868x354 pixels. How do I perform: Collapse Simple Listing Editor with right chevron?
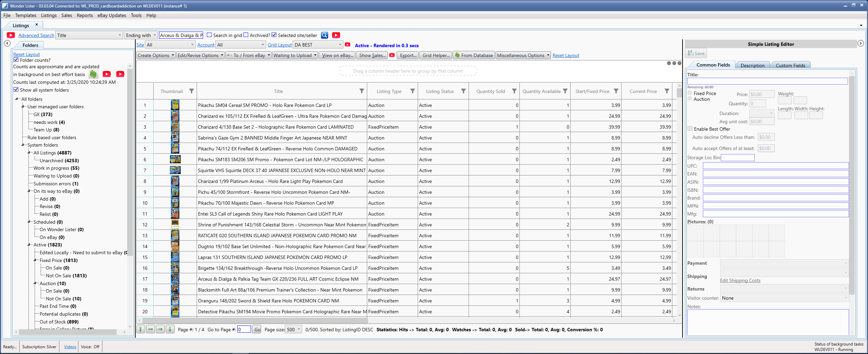pyautogui.click(x=861, y=43)
